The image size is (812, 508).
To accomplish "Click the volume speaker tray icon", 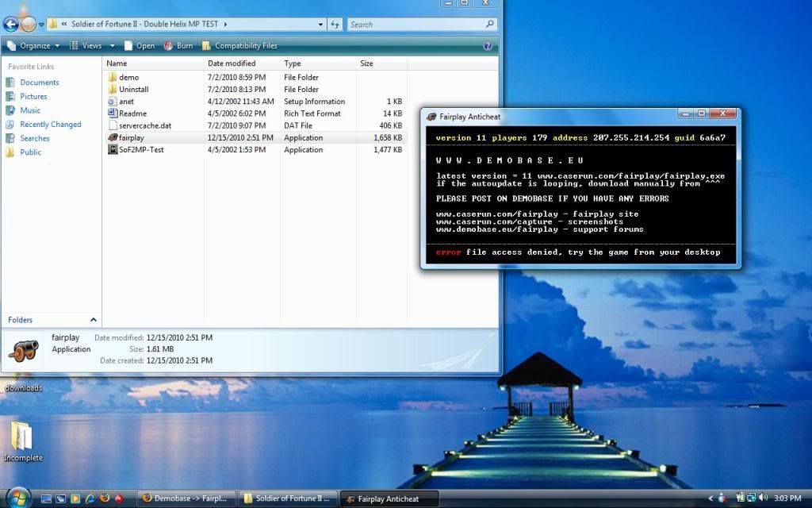I will [762, 498].
